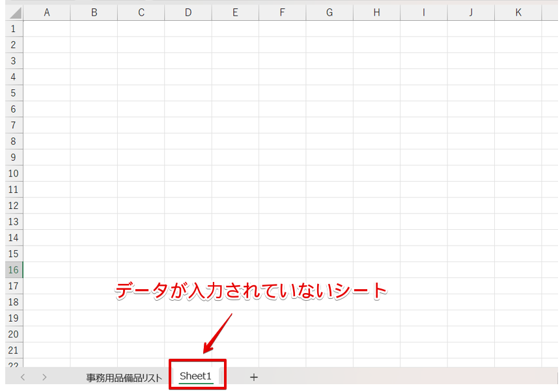Screen dimensions: 560x392
Task: Select column A header
Action: (46, 12)
